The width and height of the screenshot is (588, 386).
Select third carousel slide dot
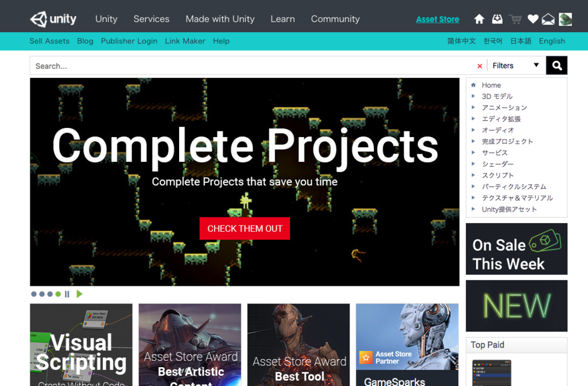click(50, 294)
